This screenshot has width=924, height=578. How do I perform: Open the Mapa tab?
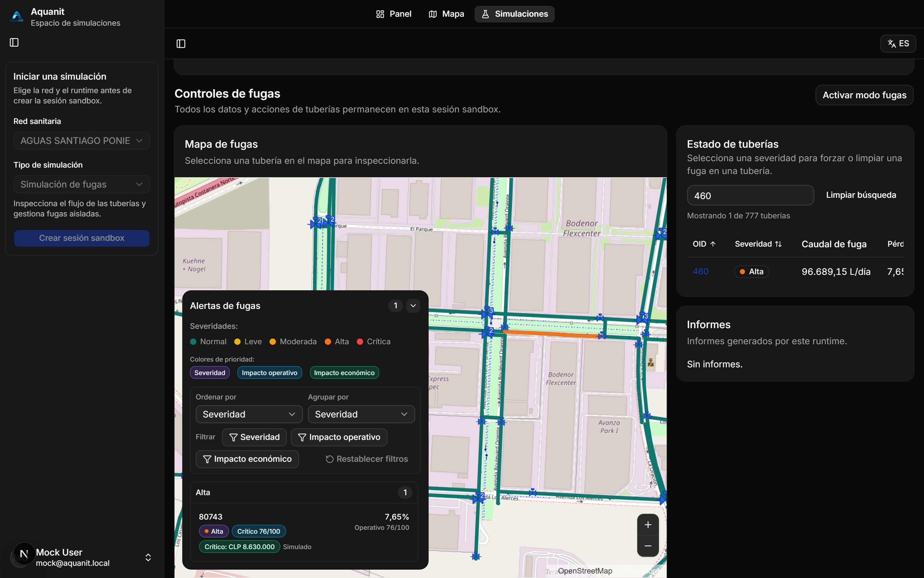pyautogui.click(x=446, y=14)
